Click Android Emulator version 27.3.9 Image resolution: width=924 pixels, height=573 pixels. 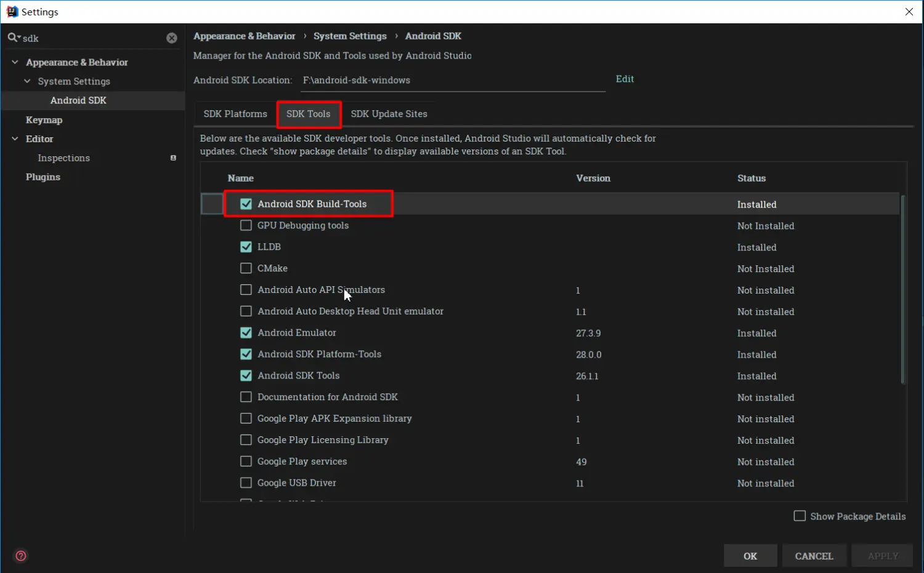click(x=588, y=333)
